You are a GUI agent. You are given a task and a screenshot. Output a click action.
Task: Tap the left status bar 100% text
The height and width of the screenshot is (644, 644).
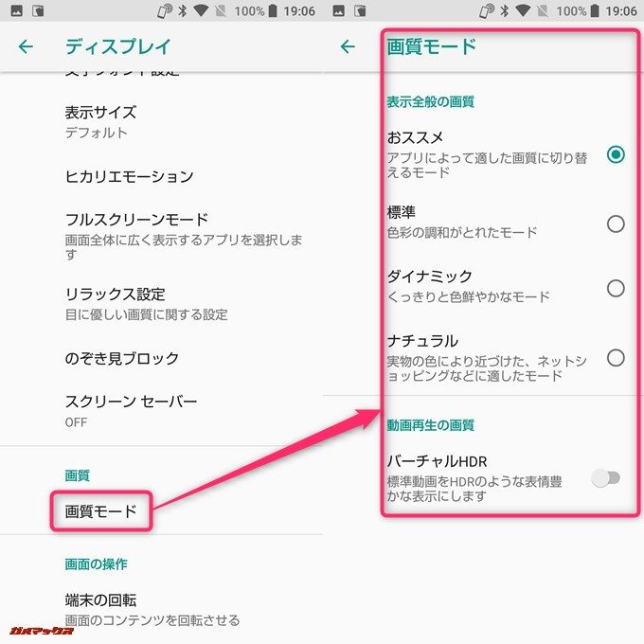(249, 11)
